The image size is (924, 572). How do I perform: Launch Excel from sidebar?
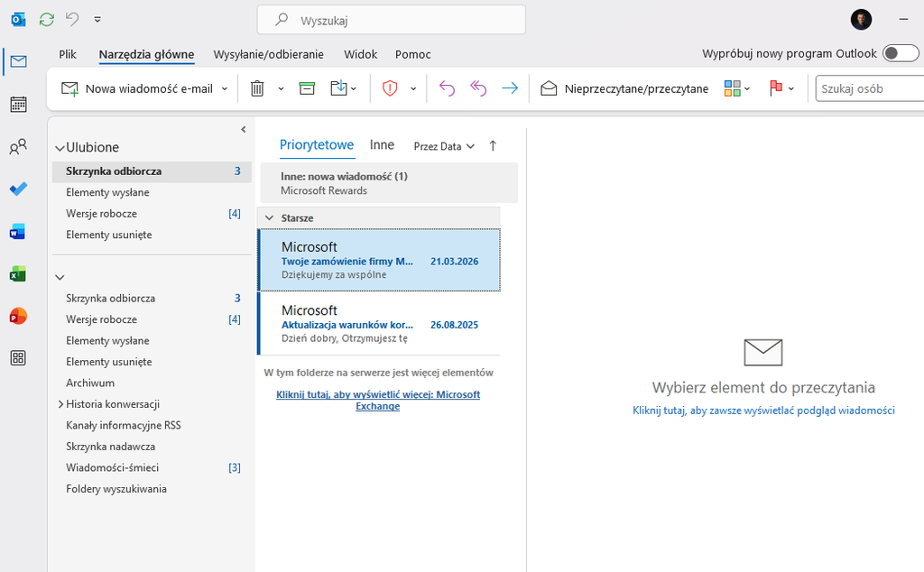coord(18,274)
